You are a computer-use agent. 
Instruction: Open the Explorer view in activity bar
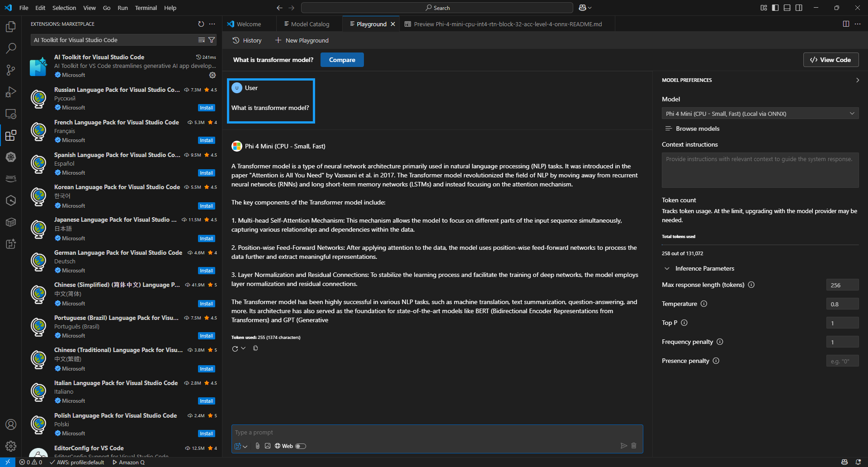coord(11,27)
